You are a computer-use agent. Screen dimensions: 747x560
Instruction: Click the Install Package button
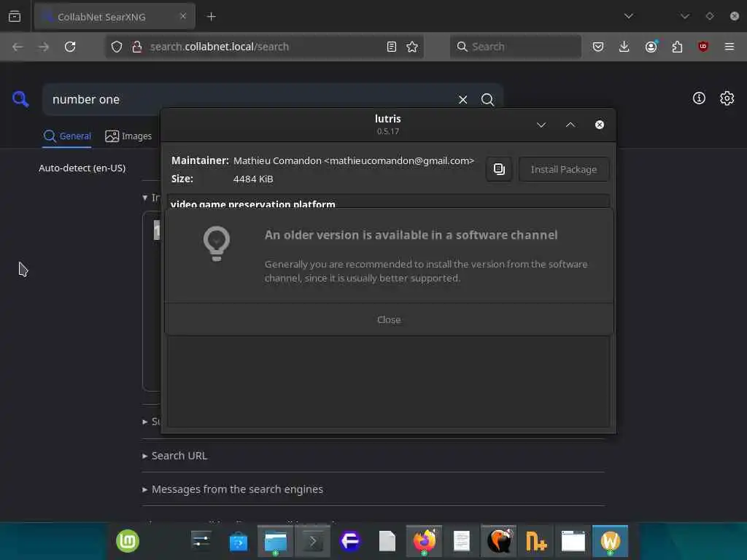pyautogui.click(x=564, y=169)
